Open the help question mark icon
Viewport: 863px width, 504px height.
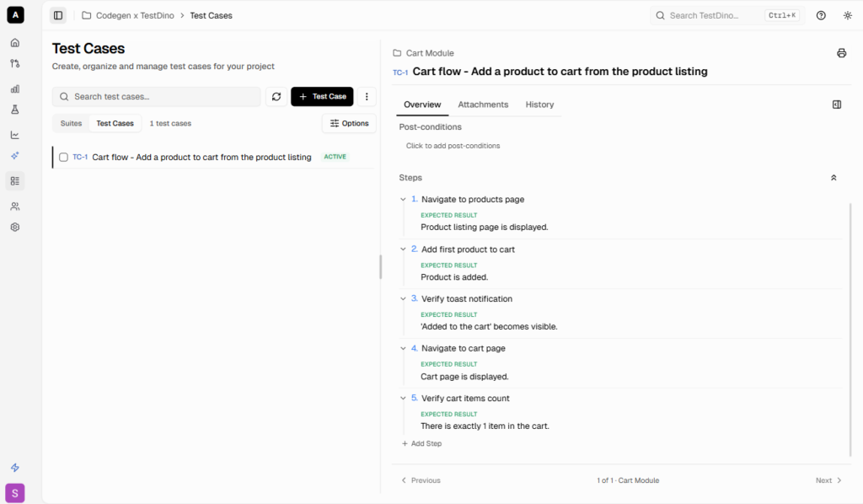pos(821,15)
